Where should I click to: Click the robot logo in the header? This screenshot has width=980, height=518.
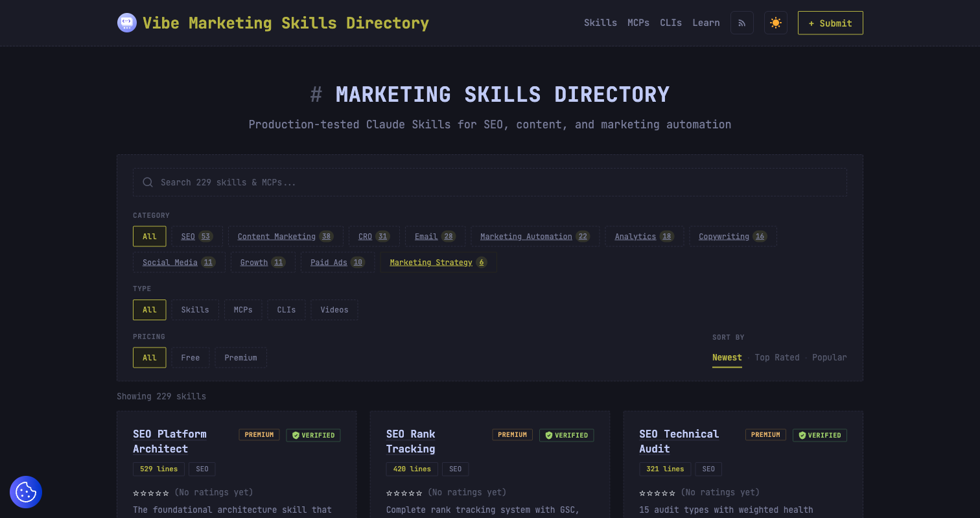click(x=127, y=23)
